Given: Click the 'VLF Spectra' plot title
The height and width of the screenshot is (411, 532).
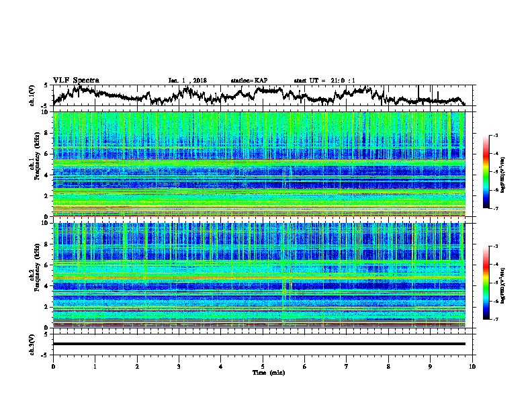Looking at the screenshot, I should pyautogui.click(x=76, y=81).
